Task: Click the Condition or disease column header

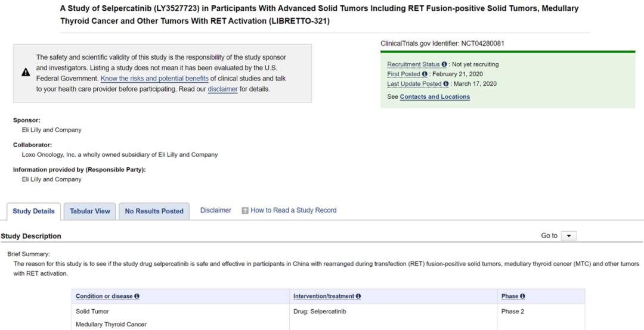Action: tap(104, 297)
